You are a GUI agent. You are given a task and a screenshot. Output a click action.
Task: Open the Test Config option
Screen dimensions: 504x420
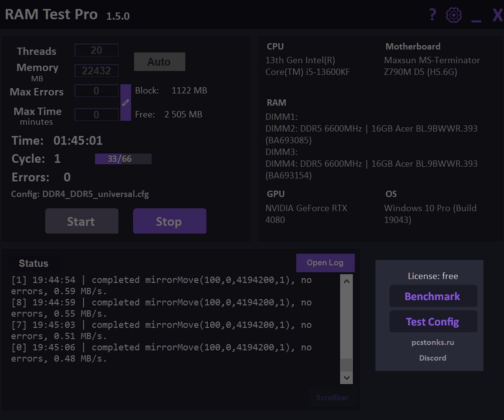pyautogui.click(x=433, y=322)
